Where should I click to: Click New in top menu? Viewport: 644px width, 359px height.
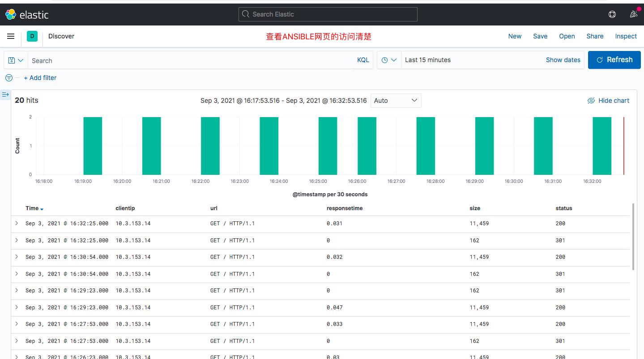coord(515,36)
